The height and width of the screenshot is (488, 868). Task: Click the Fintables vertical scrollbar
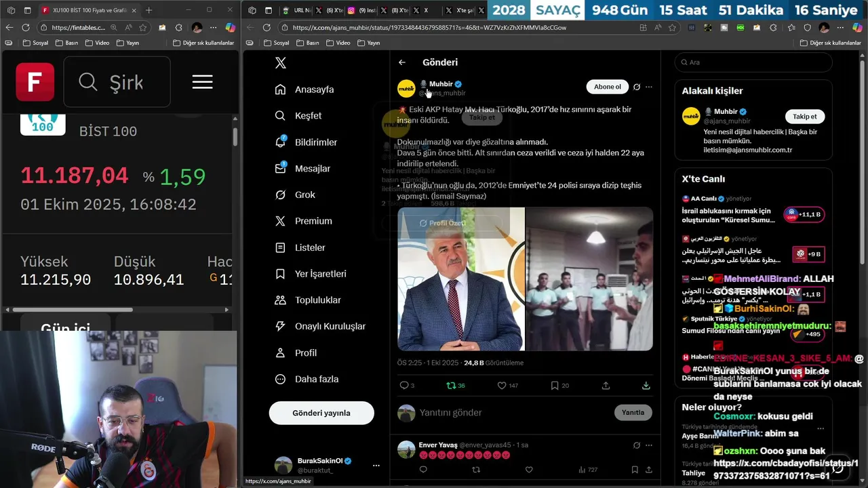(235, 137)
